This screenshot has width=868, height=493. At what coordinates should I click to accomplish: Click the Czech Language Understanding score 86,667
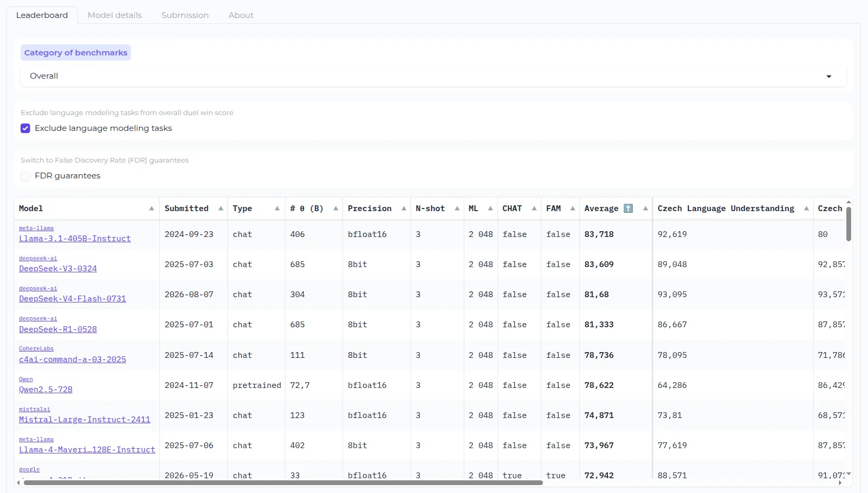672,325
